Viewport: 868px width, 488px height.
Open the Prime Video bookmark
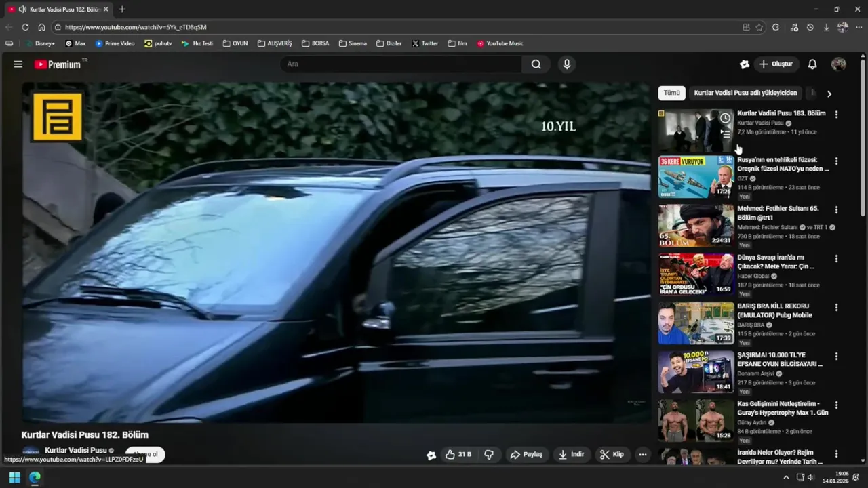115,43
